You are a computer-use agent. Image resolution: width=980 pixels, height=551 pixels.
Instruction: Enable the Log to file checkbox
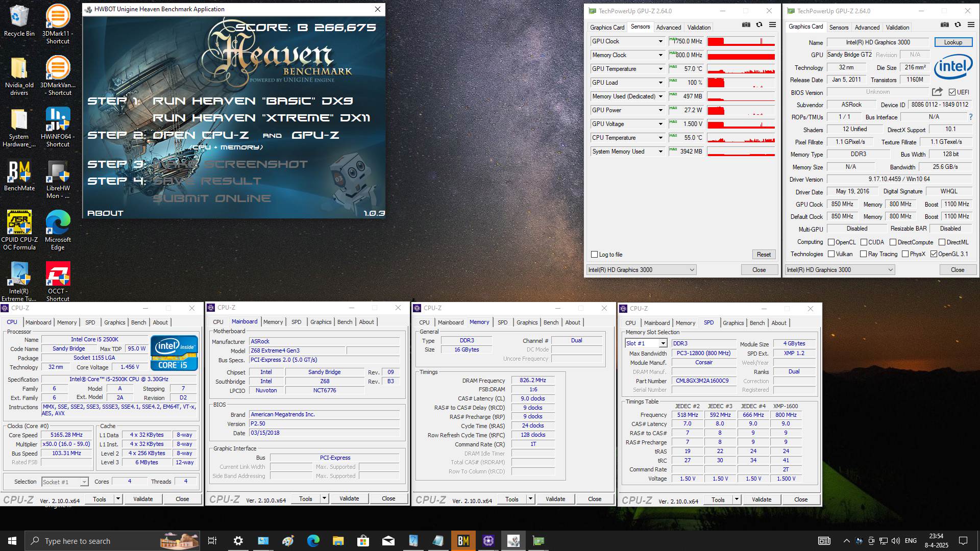(x=594, y=255)
